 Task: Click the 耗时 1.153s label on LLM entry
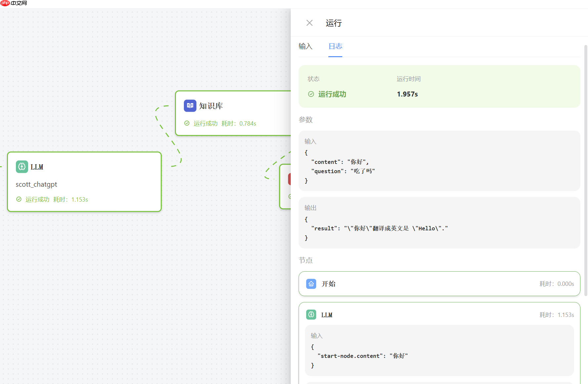[557, 315]
